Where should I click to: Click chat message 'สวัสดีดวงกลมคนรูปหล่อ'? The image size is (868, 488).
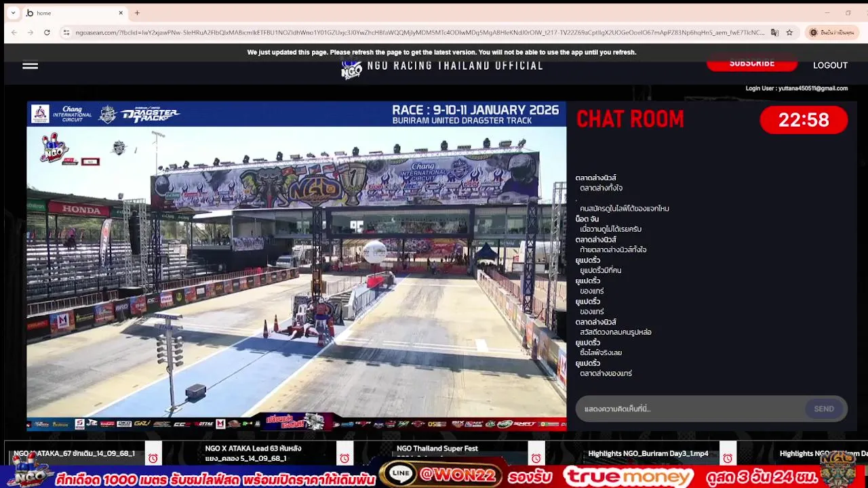616,332
